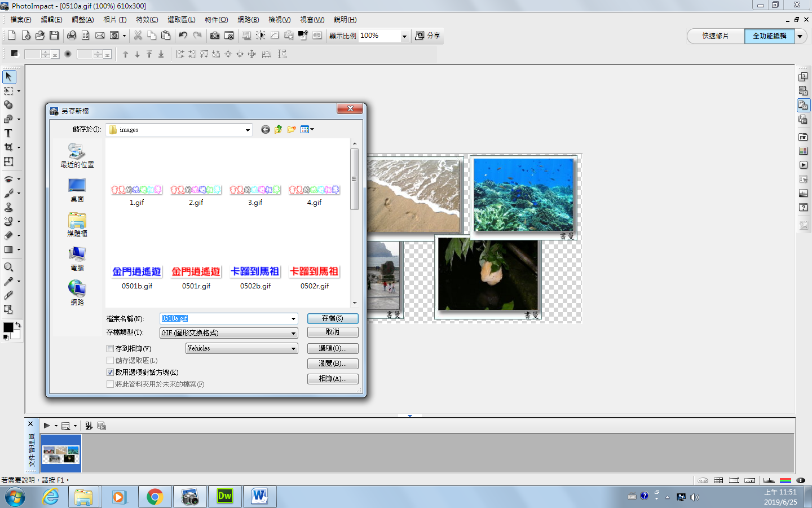This screenshot has height=508, width=812.
Task: Click the Back arrow in save dialog
Action: pyautogui.click(x=266, y=130)
